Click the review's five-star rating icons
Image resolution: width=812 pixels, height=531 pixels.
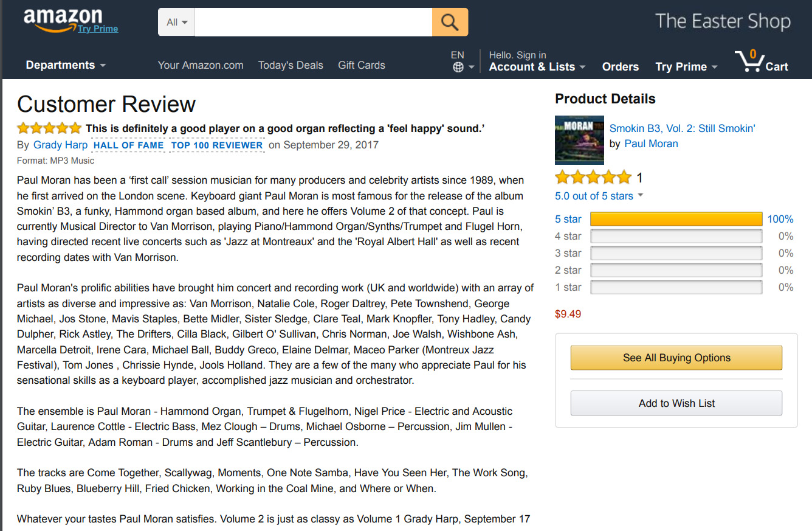click(x=49, y=128)
